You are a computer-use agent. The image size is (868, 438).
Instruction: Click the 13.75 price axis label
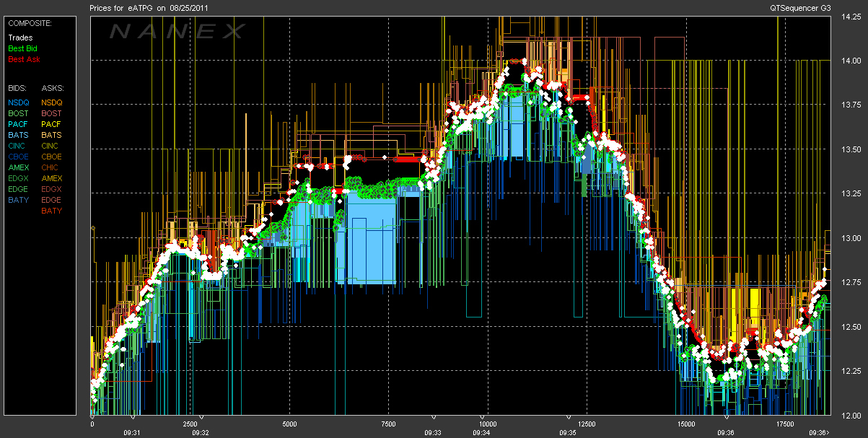pyautogui.click(x=851, y=105)
